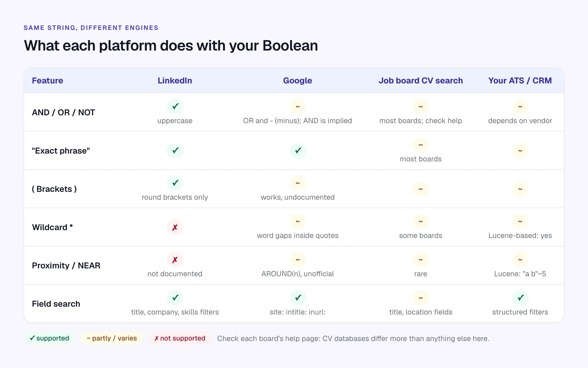Click Job board tilde icon in Brackets row

[x=421, y=189]
